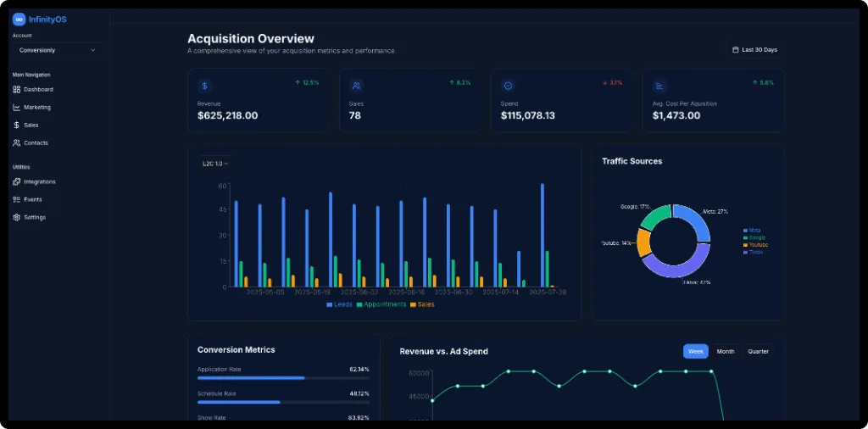
Task: Click the Contacts people icon in sidebar
Action: [17, 143]
